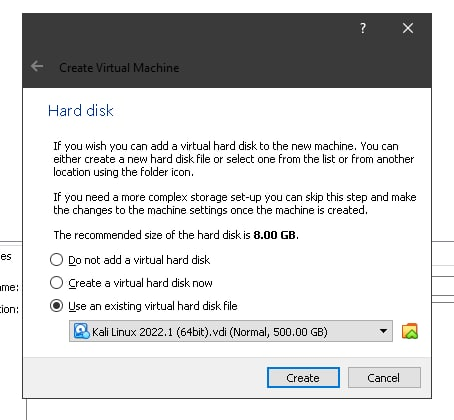Click the virtual disk icon in the combo box
This screenshot has width=454, height=420.
[81, 331]
